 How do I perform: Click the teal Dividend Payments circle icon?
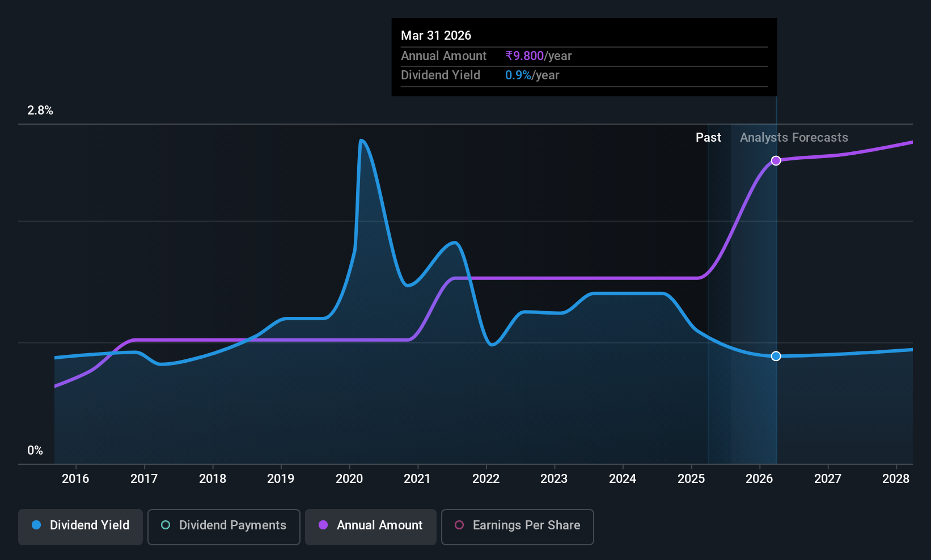[166, 525]
